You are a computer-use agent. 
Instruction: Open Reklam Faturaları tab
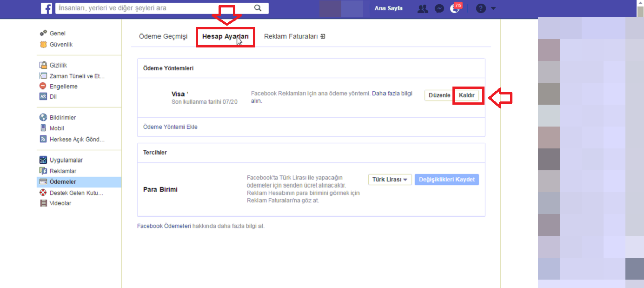pyautogui.click(x=291, y=36)
